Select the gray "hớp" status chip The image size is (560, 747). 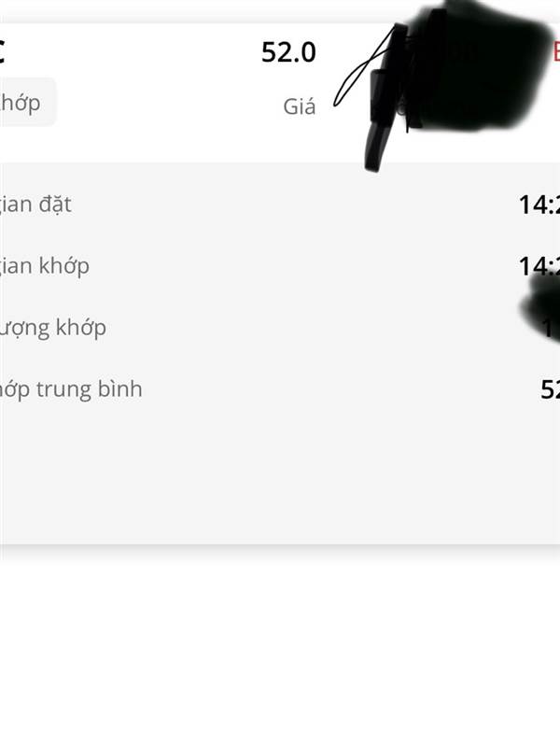28,103
